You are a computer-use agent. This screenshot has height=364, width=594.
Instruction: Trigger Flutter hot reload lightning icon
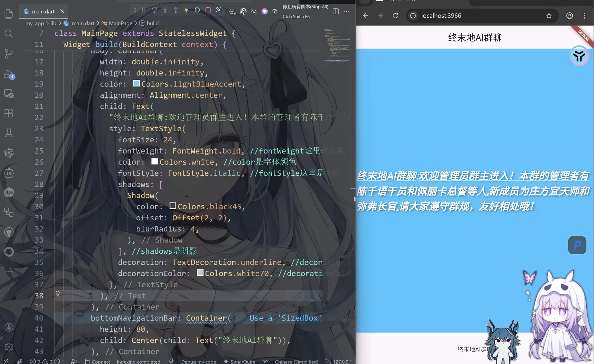pyautogui.click(x=186, y=10)
